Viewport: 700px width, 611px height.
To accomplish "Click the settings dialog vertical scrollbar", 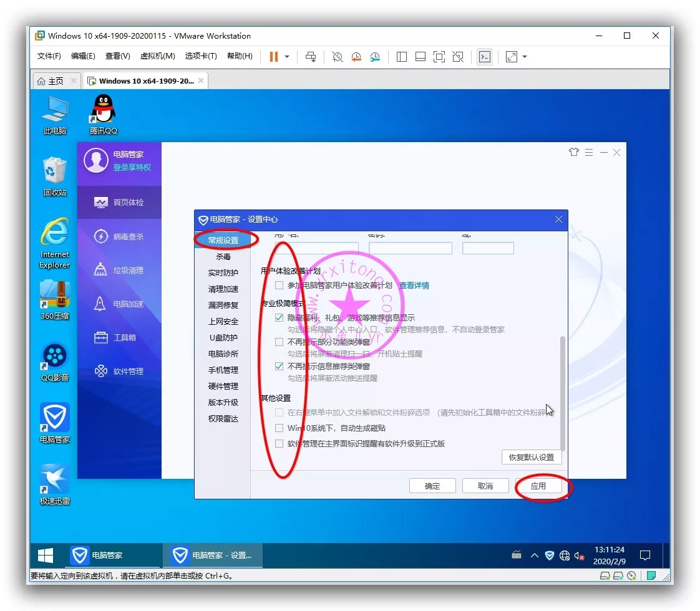I will pyautogui.click(x=563, y=393).
